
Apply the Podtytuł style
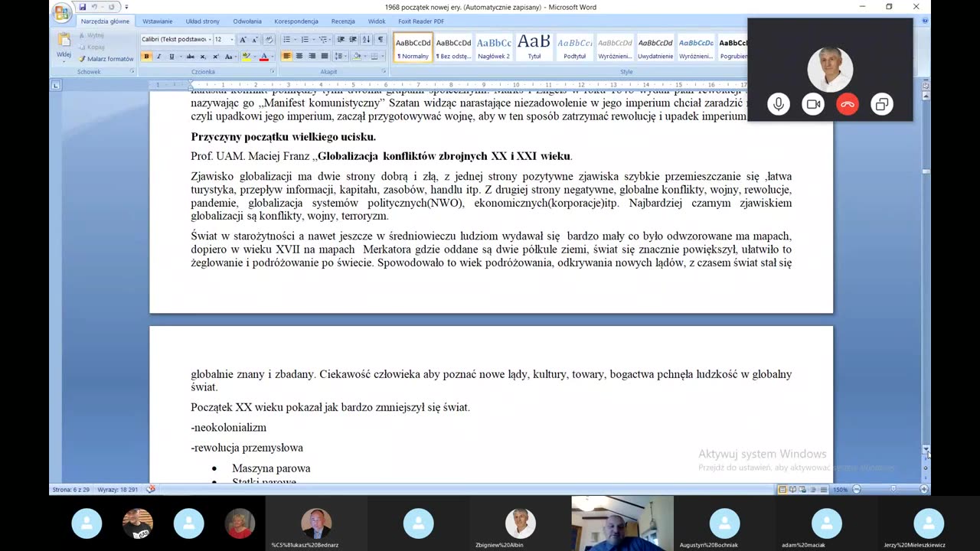pyautogui.click(x=574, y=47)
